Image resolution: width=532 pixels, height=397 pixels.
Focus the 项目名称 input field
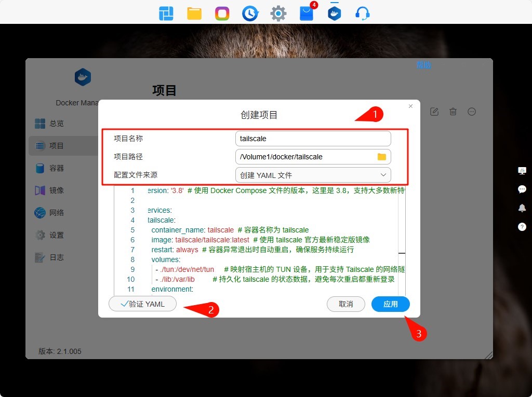point(313,139)
